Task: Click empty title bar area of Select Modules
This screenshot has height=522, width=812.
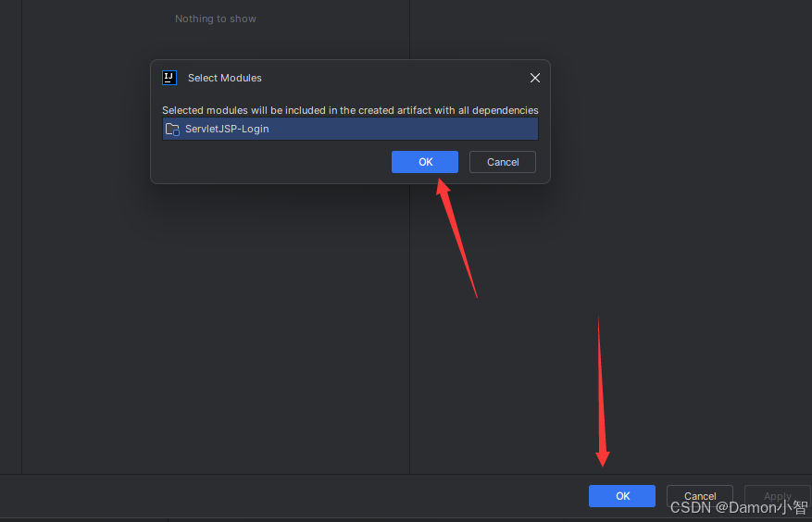Action: [394, 78]
